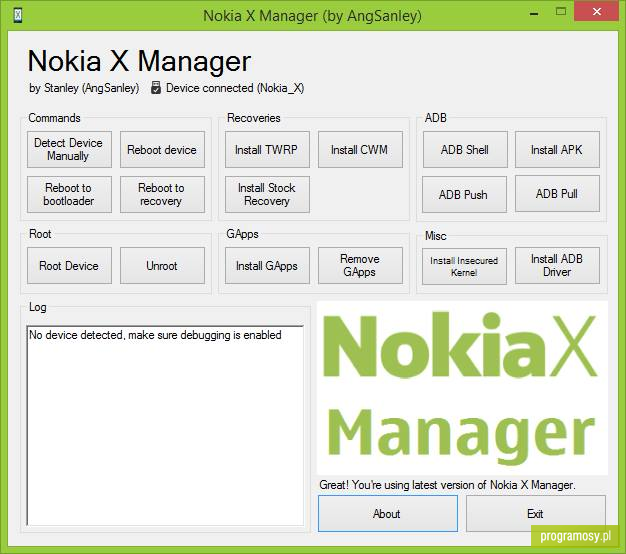Click the Nokia X Manager logo image
Screen dimensions: 626x554
(462, 388)
